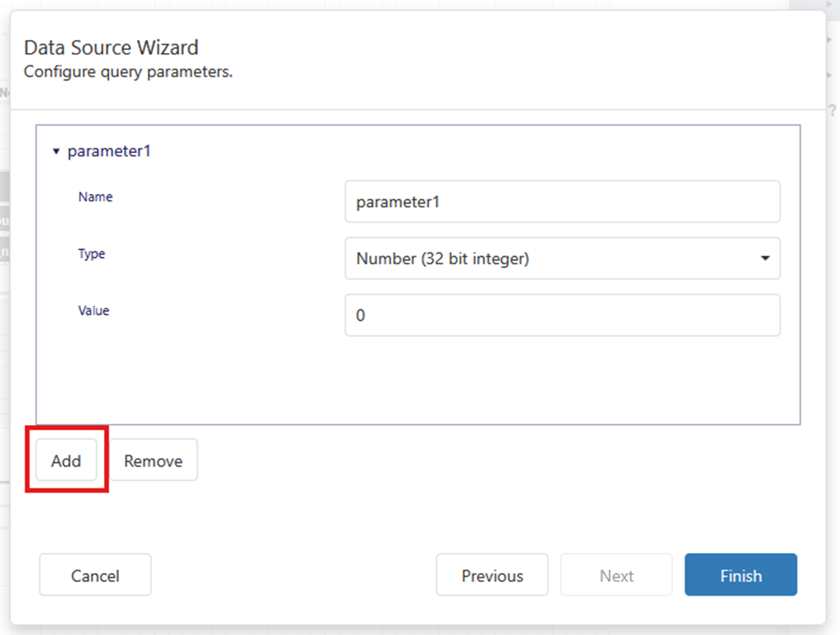Click the Type dropdown arrow

coord(764,258)
